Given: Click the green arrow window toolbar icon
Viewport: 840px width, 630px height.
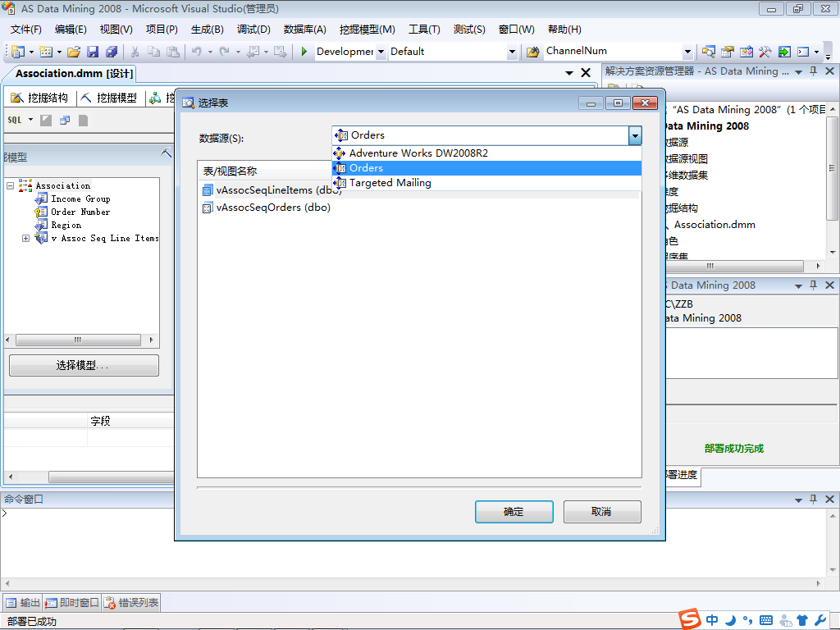Looking at the screenshot, I should [783, 52].
